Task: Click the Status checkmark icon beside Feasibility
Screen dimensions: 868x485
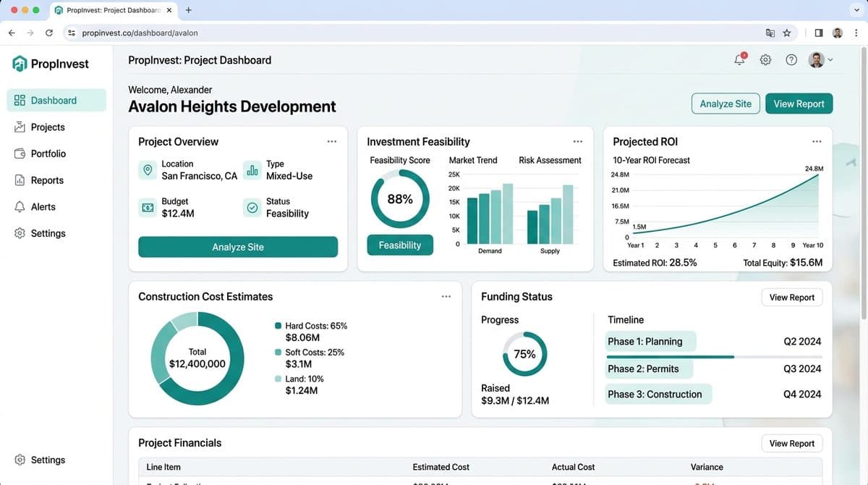Action: (x=252, y=208)
